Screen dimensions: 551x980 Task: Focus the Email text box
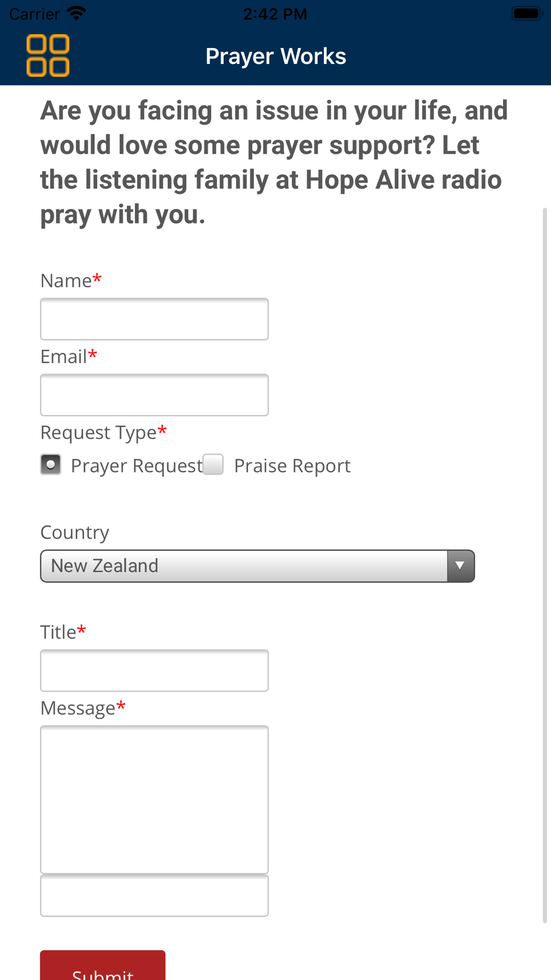[154, 395]
